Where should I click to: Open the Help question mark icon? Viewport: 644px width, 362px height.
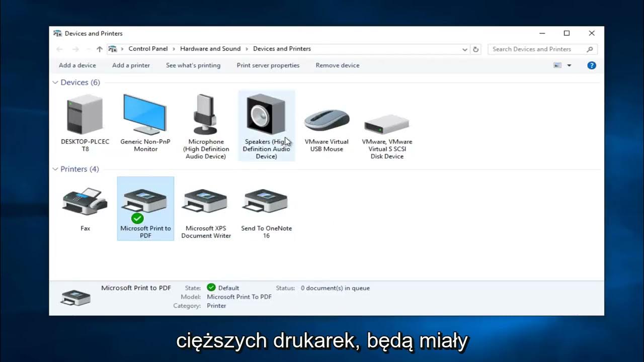click(592, 65)
